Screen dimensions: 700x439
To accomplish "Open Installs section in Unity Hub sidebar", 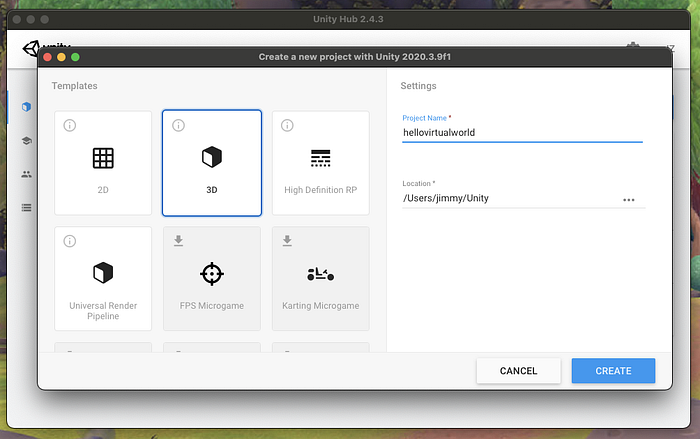I will coord(26,208).
